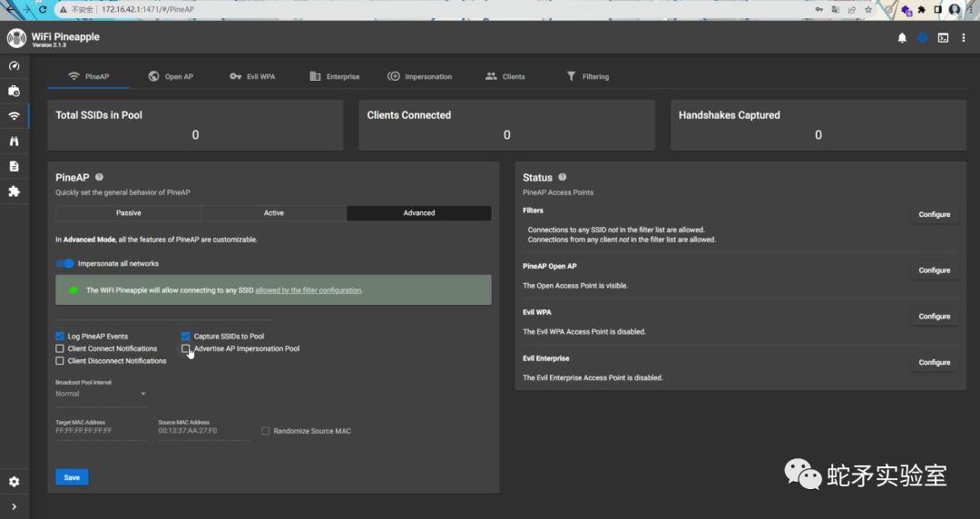This screenshot has height=519, width=980.
Task: Open notifications bell icon
Action: pyautogui.click(x=902, y=38)
